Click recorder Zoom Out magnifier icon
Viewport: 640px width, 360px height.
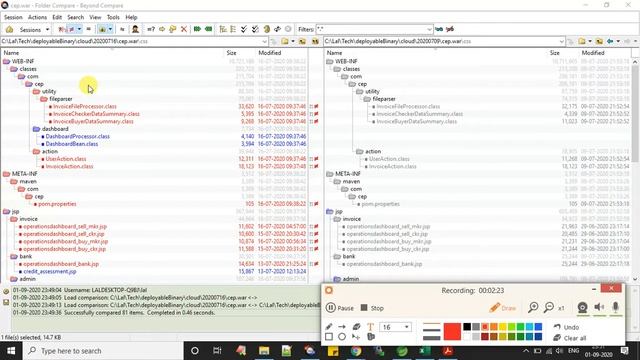click(x=549, y=307)
